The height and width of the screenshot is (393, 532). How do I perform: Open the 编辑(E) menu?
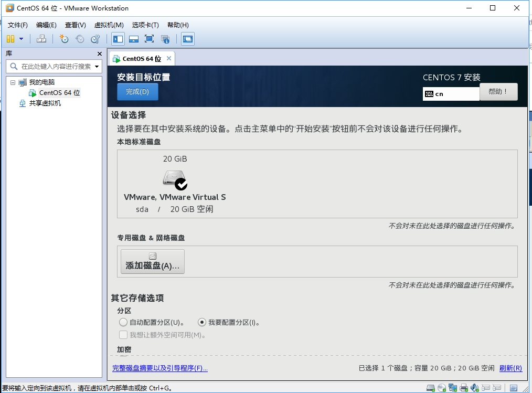click(x=46, y=25)
